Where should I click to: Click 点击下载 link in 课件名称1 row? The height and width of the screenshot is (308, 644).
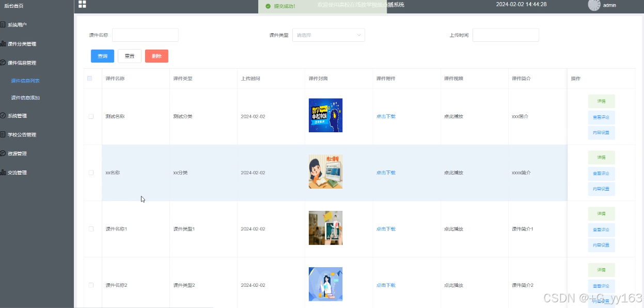pos(386,229)
